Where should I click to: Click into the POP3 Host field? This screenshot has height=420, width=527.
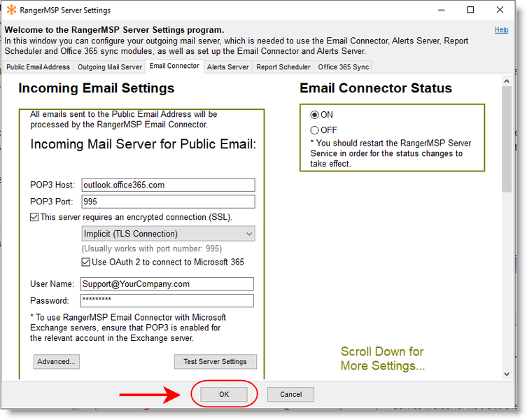pyautogui.click(x=168, y=185)
